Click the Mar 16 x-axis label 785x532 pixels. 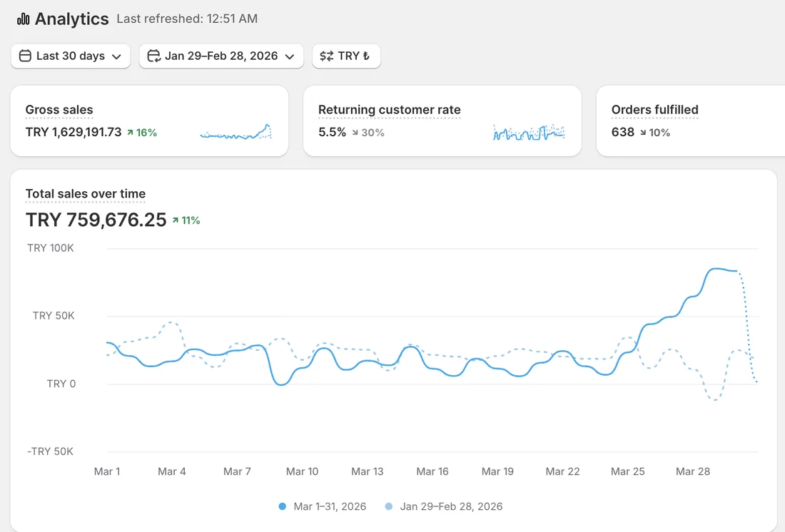pos(432,471)
